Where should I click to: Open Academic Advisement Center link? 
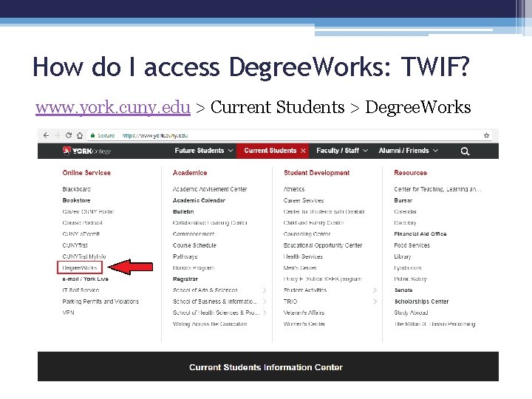(210, 189)
